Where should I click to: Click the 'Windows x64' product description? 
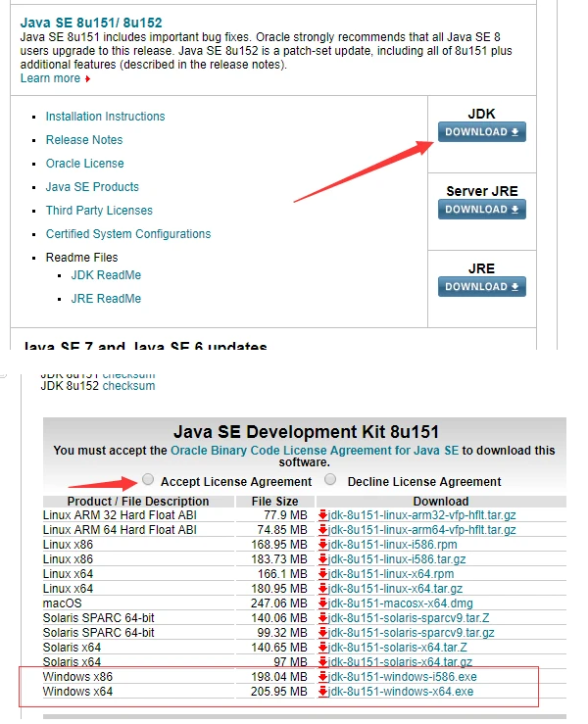77,692
